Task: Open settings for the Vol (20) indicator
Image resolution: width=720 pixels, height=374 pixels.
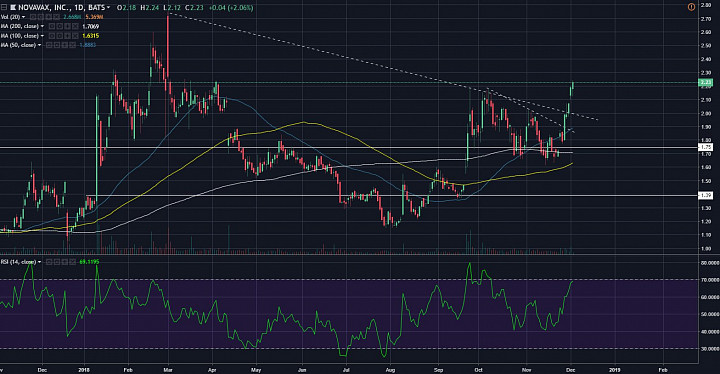Action: tap(41, 17)
